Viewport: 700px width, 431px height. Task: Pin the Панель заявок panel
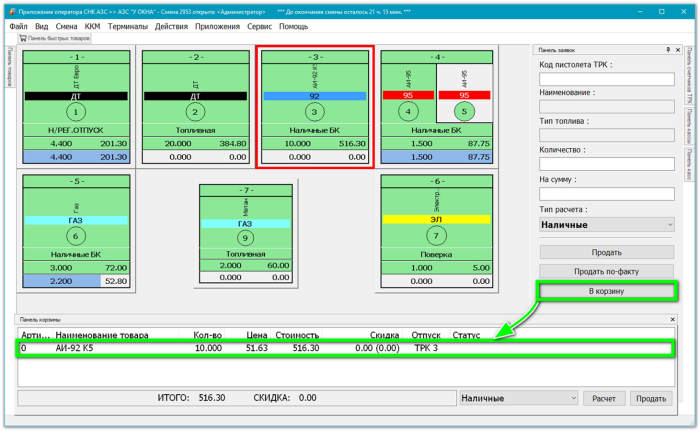(668, 50)
